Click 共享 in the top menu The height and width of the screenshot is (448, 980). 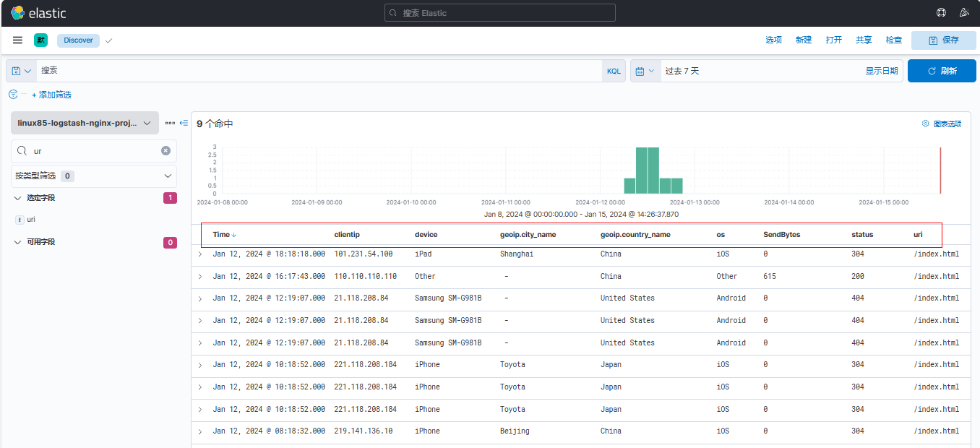click(864, 40)
